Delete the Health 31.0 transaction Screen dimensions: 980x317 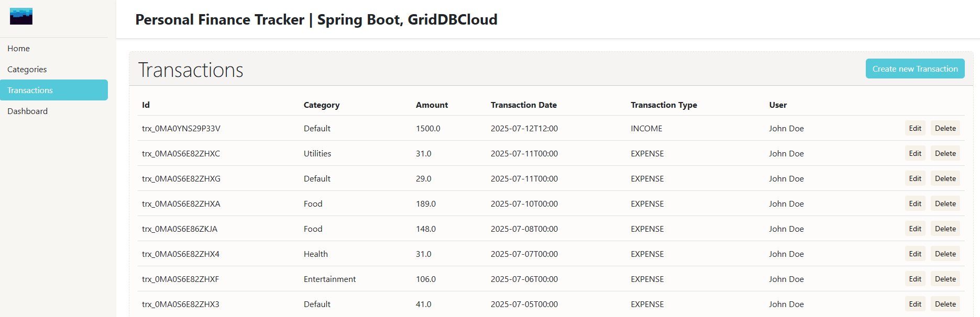click(x=945, y=254)
